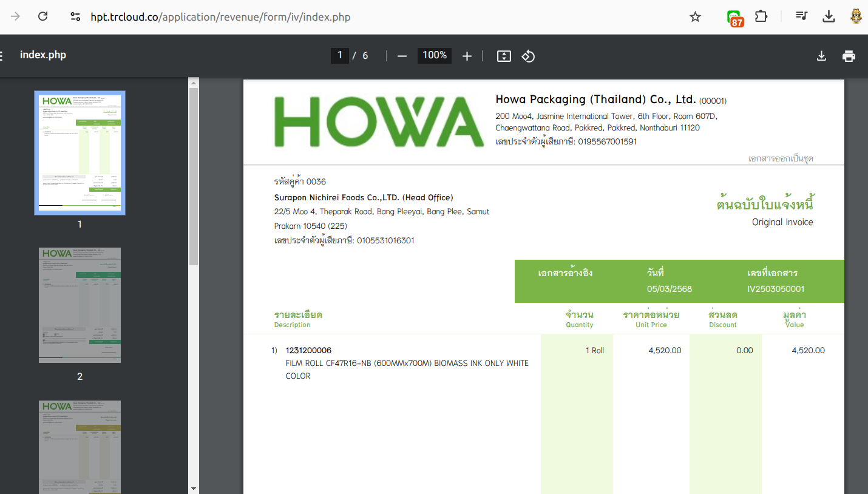Fit PDF page to width
The width and height of the screenshot is (868, 494).
504,56
